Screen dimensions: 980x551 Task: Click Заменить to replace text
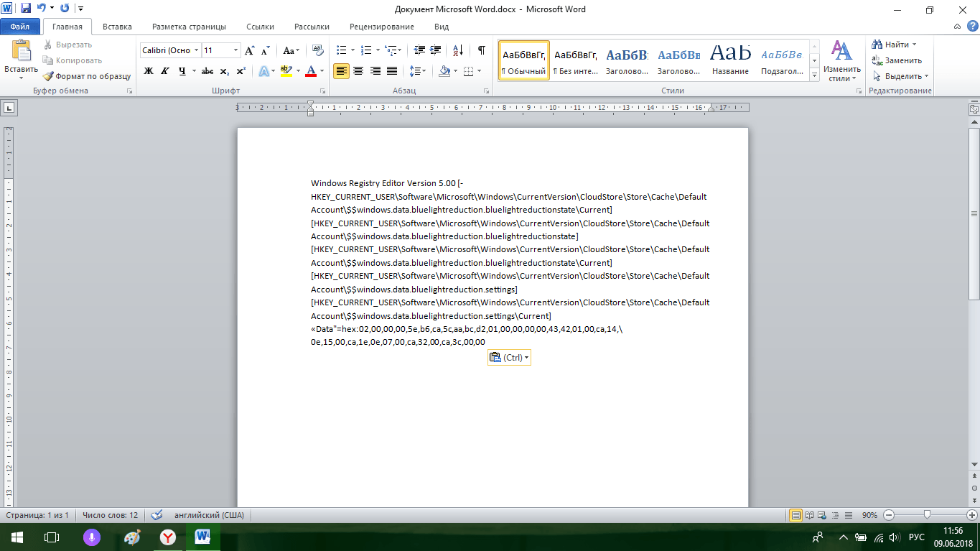click(x=897, y=60)
